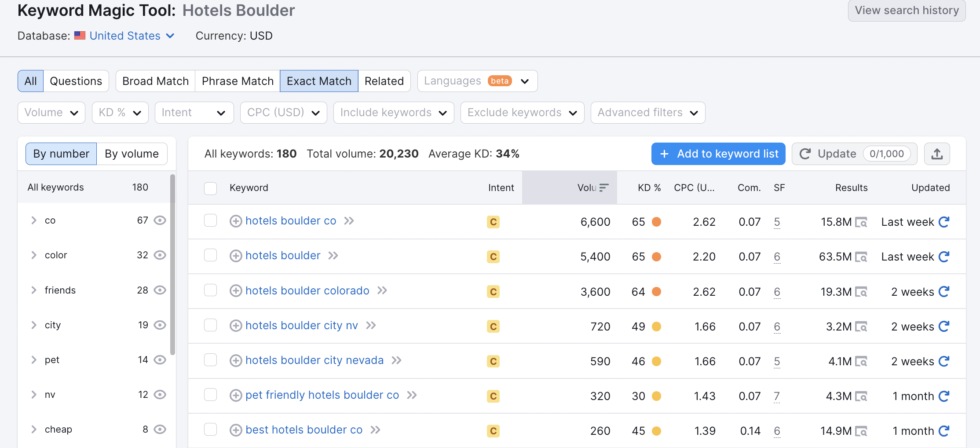
Task: Click the Add to keyword list button
Action: tap(718, 154)
